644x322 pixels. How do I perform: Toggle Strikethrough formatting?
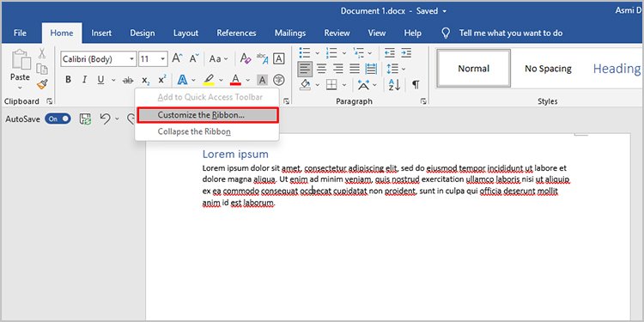[128, 81]
